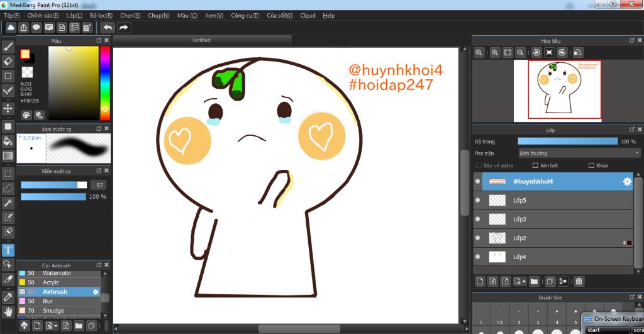The image size is (644, 334).
Task: Open the add-brush dropdown in brush panel
Action: pos(55,326)
